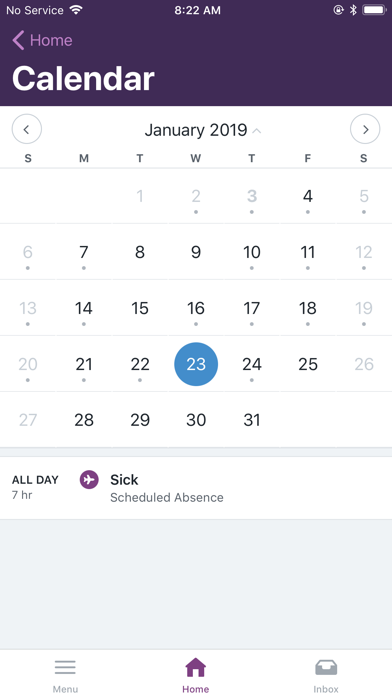The width and height of the screenshot is (392, 696).
Task: Open the Inbox tray icon
Action: (x=326, y=667)
